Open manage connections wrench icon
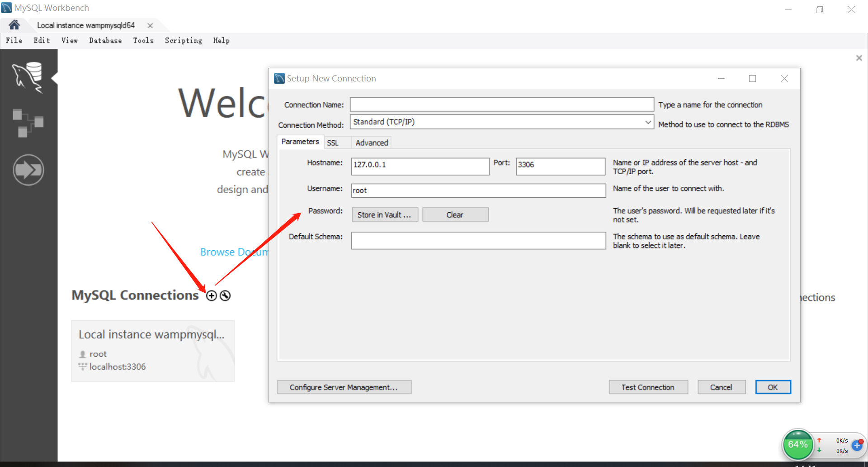 225,295
